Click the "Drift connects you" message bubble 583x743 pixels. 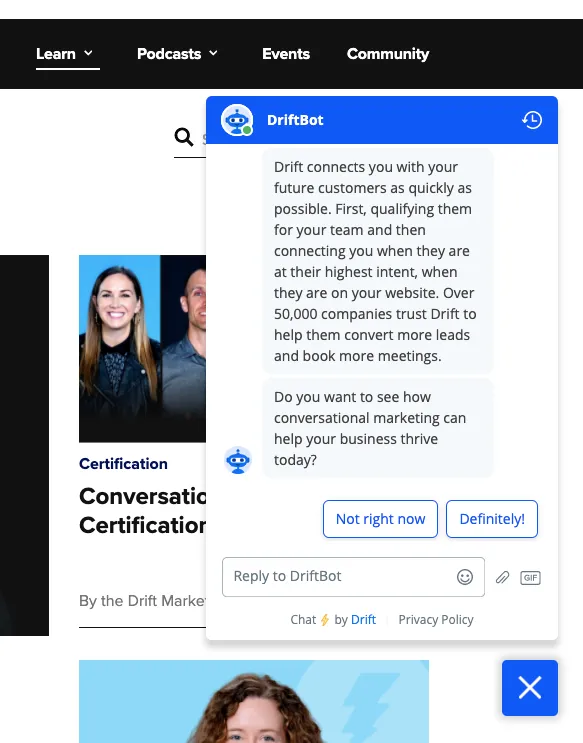378,261
